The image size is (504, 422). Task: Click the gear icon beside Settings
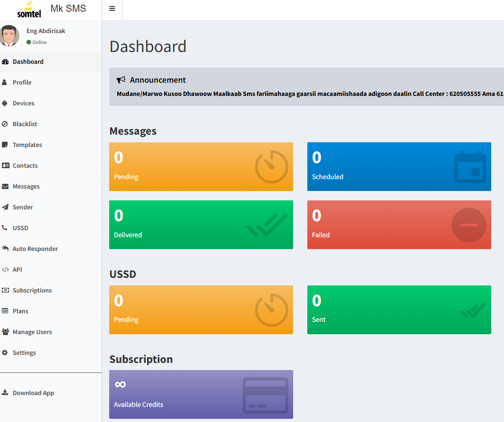coord(5,353)
